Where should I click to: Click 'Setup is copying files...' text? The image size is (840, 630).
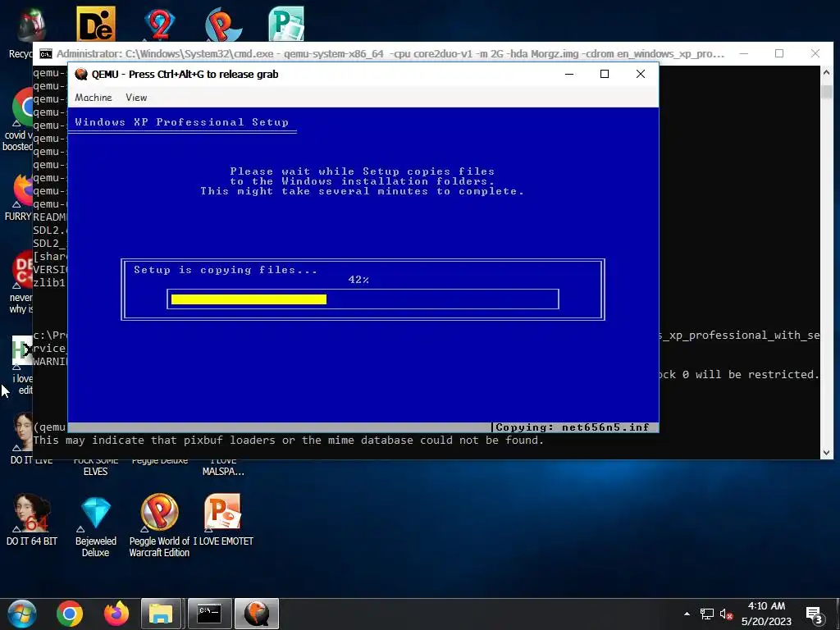click(x=226, y=270)
